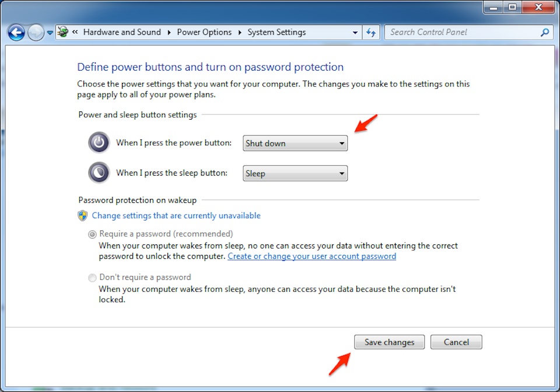Open the power button action dropdown
The width and height of the screenshot is (560, 392).
point(295,143)
